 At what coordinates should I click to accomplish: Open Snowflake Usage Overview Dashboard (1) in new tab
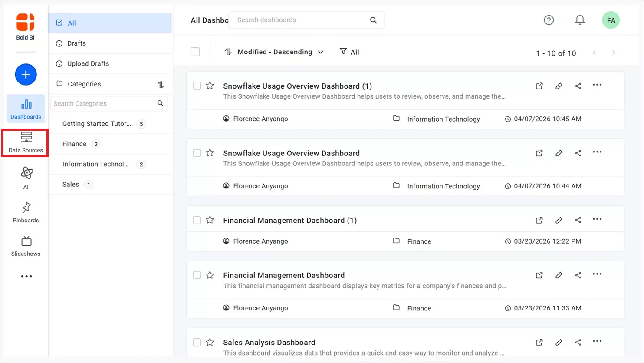click(539, 86)
